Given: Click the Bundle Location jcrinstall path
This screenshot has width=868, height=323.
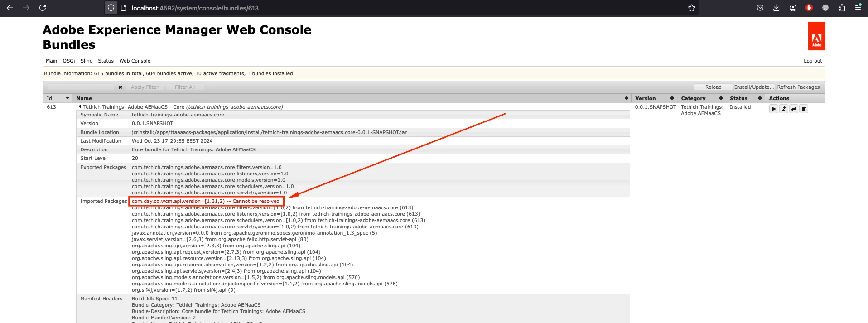Looking at the screenshot, I should 269,132.
